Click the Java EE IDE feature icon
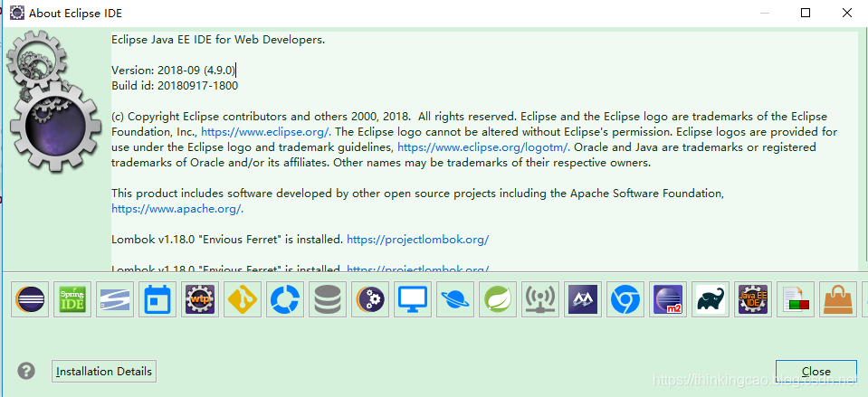The width and height of the screenshot is (868, 397). pyautogui.click(x=753, y=299)
